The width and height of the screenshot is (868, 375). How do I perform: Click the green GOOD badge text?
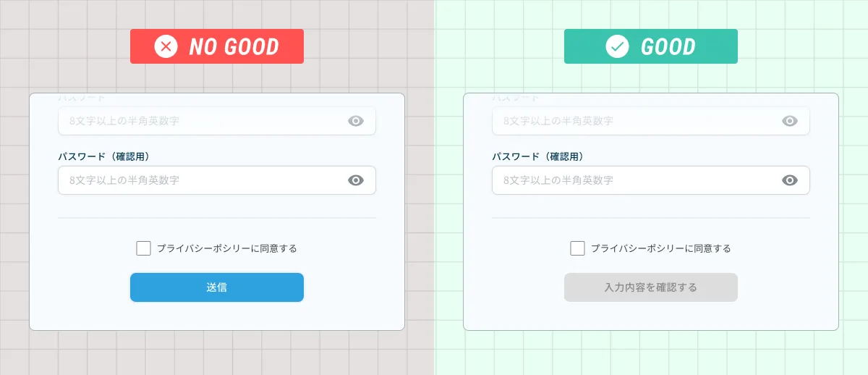pyautogui.click(x=668, y=47)
